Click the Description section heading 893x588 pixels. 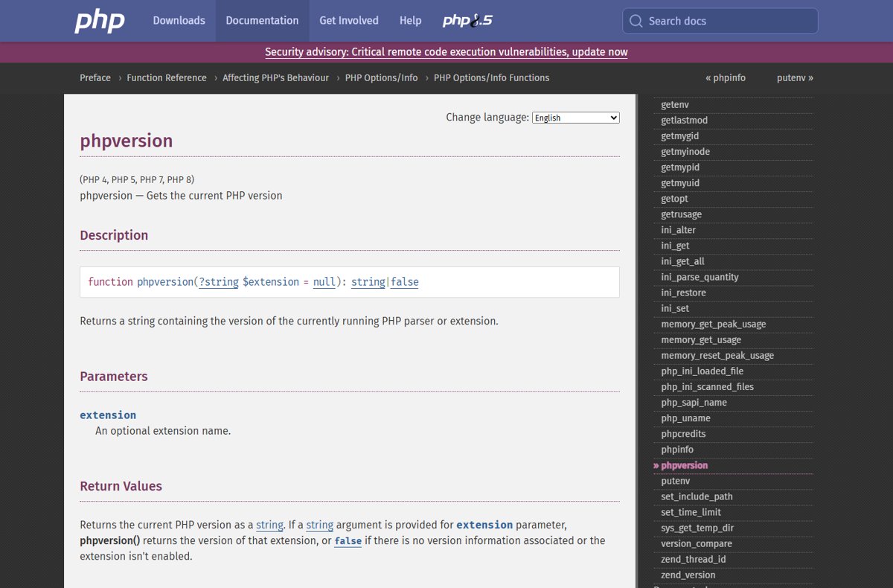pos(114,235)
